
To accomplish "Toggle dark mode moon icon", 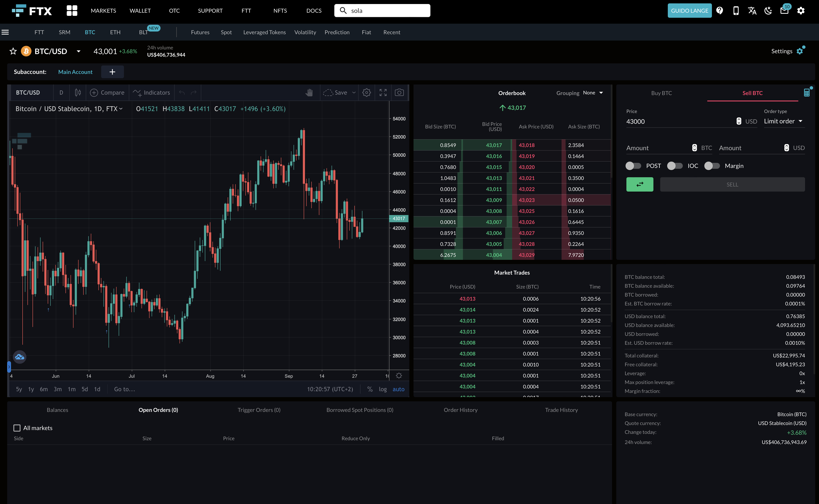I will coord(768,11).
